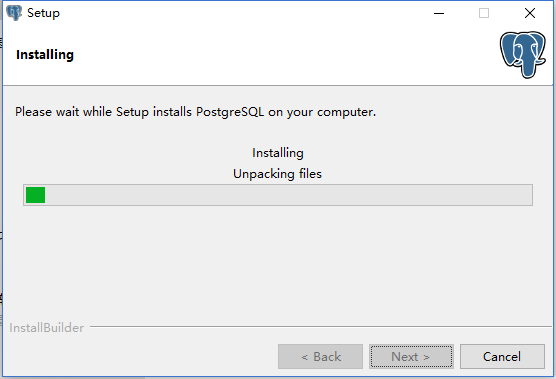Click the small elephant icon in title bar

click(14, 13)
